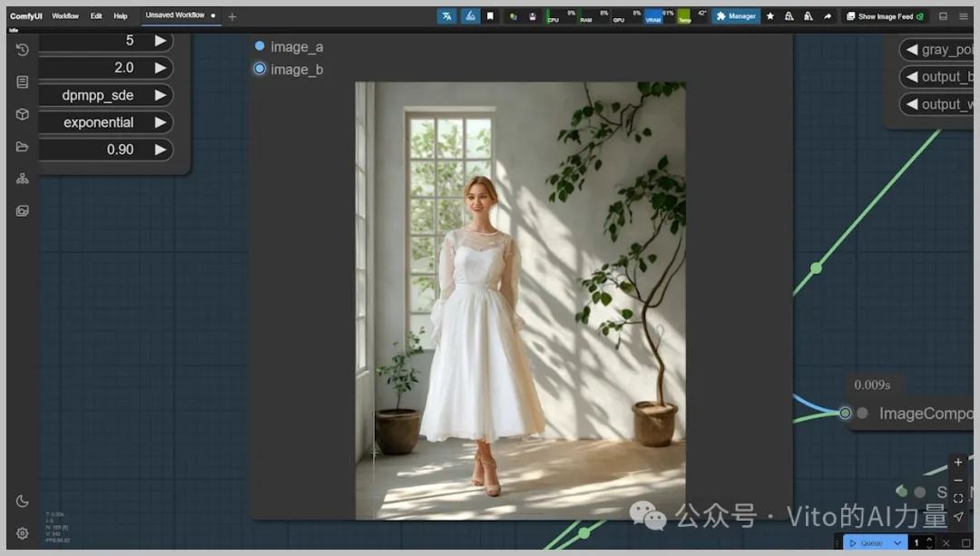Click the 0.90 value field
This screenshot has height=556, width=980.
pyautogui.click(x=105, y=150)
